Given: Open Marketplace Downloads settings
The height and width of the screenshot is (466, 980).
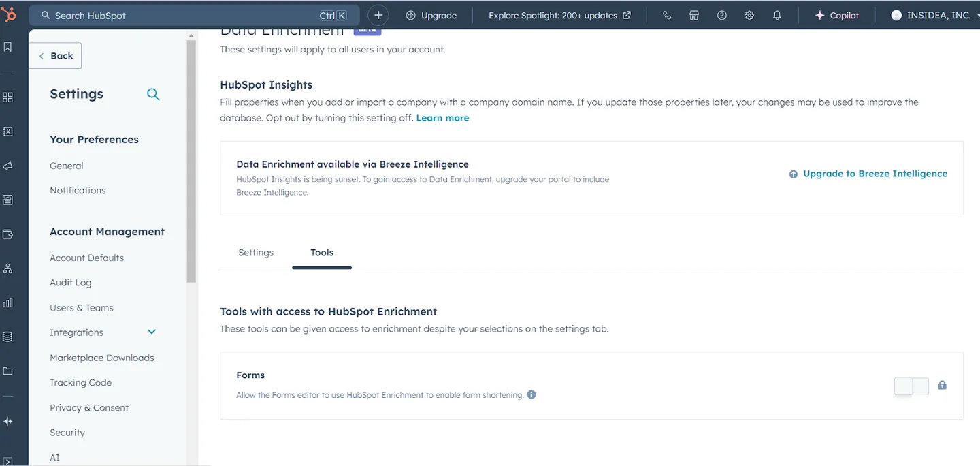Looking at the screenshot, I should point(102,358).
